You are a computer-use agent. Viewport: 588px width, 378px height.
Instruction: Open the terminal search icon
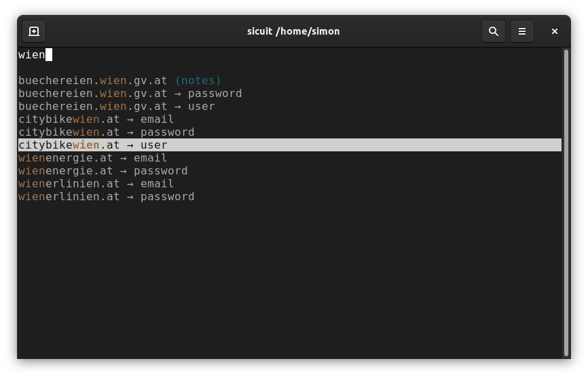click(494, 31)
